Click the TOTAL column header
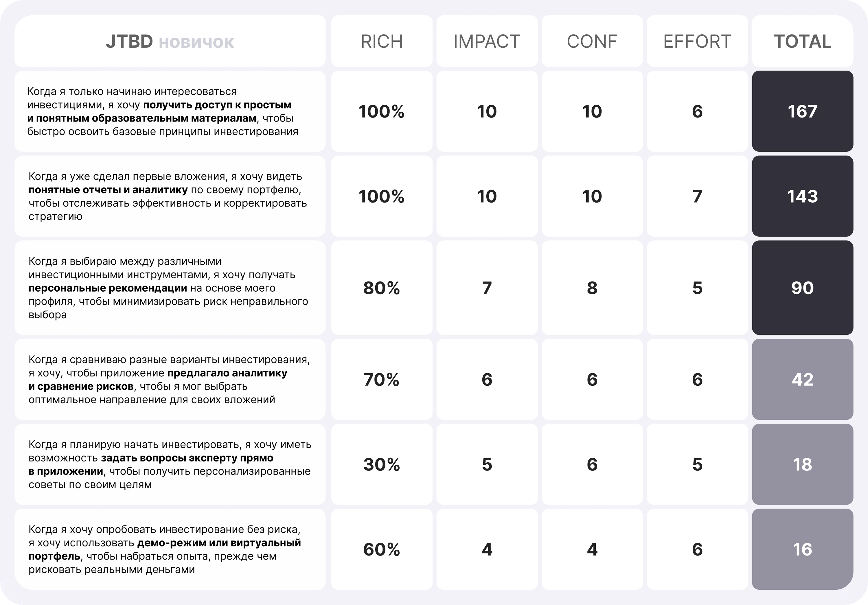Image resolution: width=868 pixels, height=605 pixels. coord(802,41)
